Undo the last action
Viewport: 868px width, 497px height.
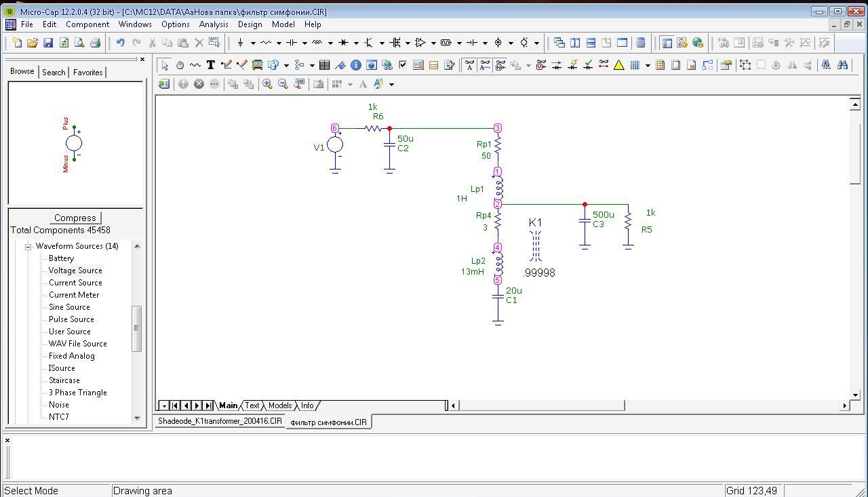pyautogui.click(x=120, y=43)
